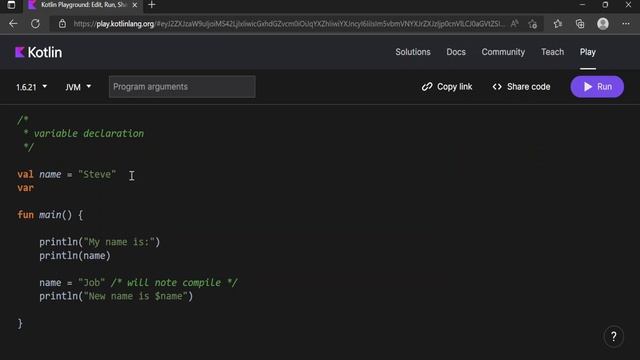Open the browser Favorites list
The image size is (640, 360).
[x=558, y=24]
